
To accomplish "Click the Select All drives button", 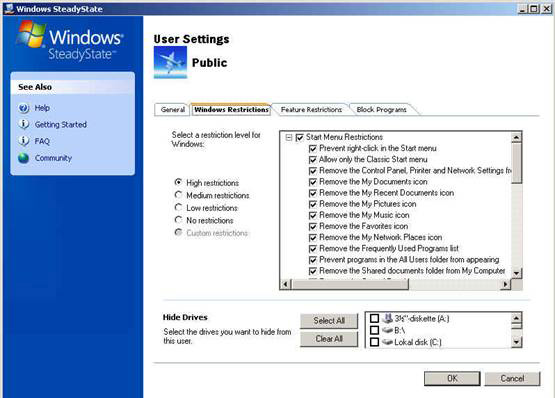I will coord(329,320).
